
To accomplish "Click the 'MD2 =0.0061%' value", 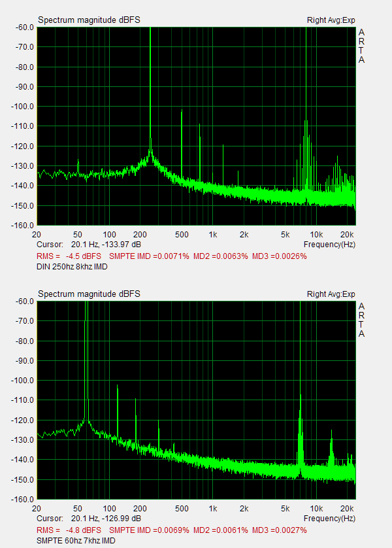I will tap(221, 530).
